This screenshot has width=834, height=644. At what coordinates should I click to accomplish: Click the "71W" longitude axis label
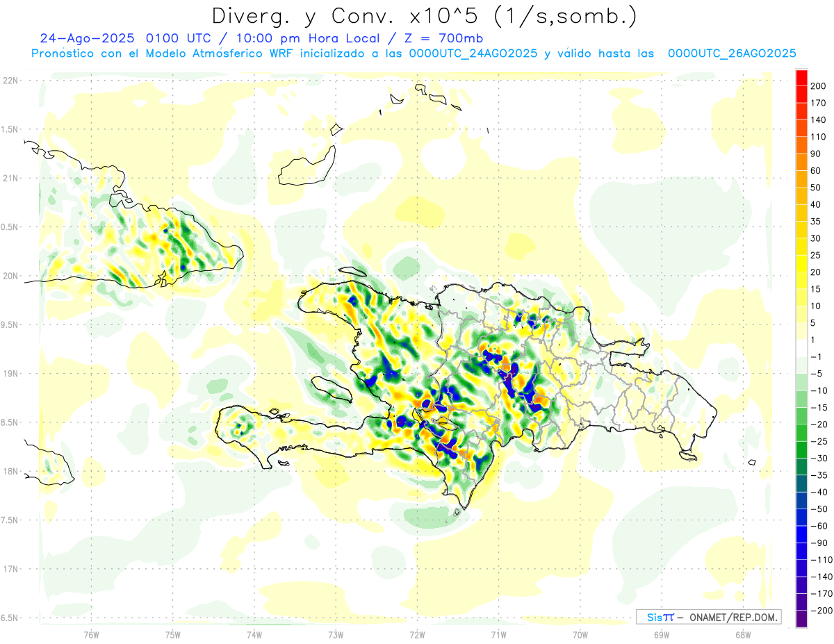point(498,634)
